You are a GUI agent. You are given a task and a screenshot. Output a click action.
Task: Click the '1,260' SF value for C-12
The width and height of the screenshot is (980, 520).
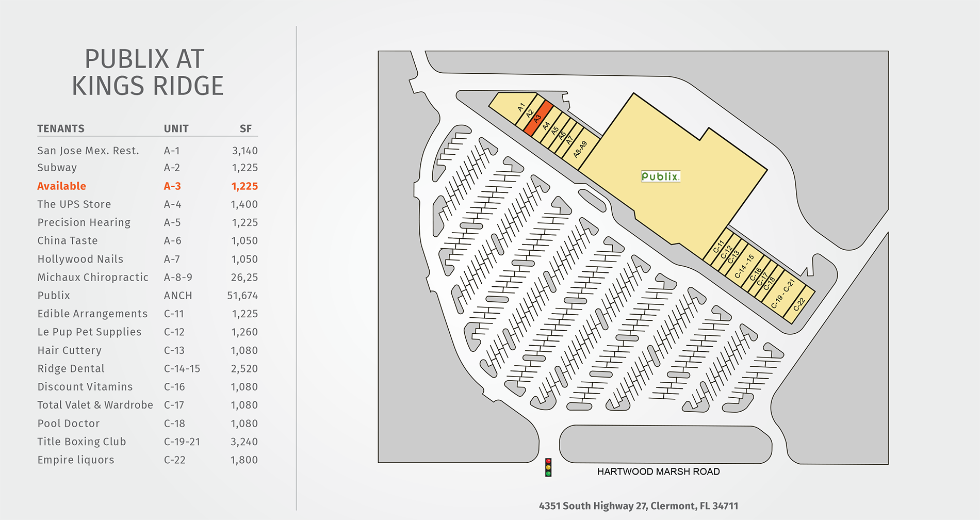point(244,332)
